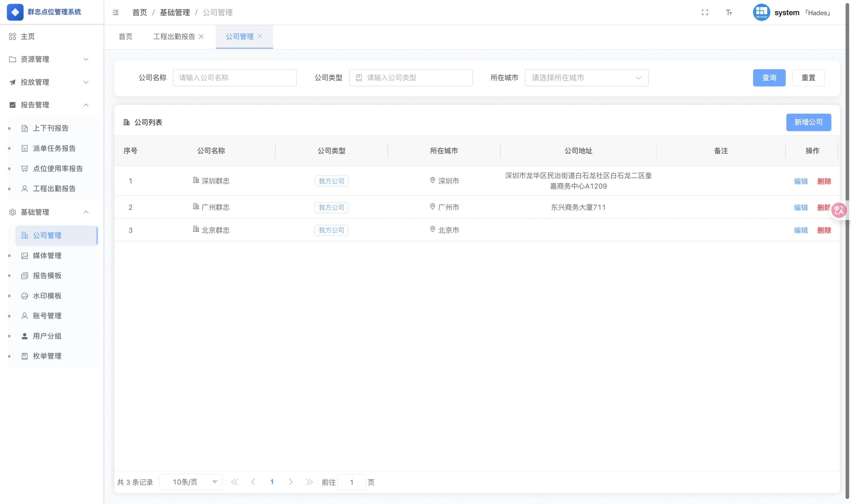Collapse the 报告管理 menu section
This screenshot has width=851, height=504.
[86, 105]
